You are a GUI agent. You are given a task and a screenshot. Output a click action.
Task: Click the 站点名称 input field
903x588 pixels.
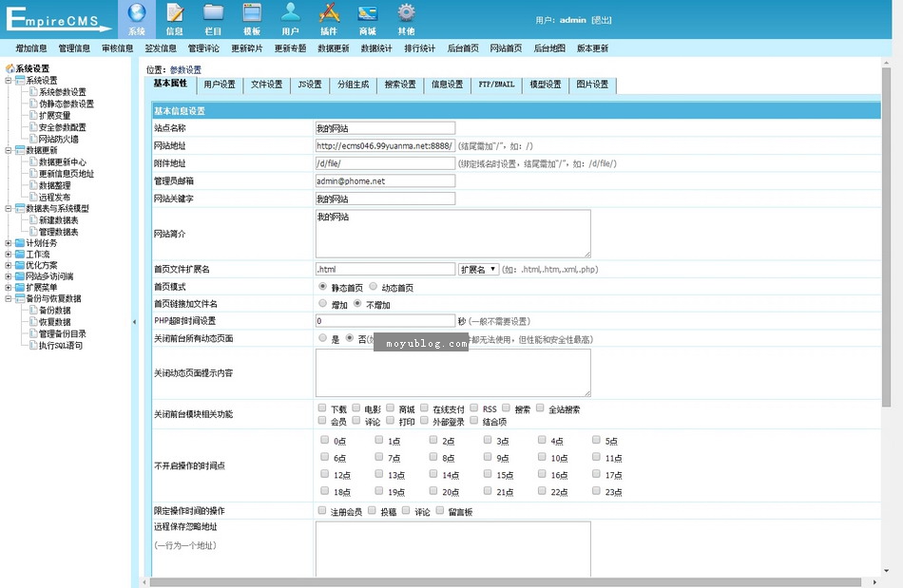(385, 128)
